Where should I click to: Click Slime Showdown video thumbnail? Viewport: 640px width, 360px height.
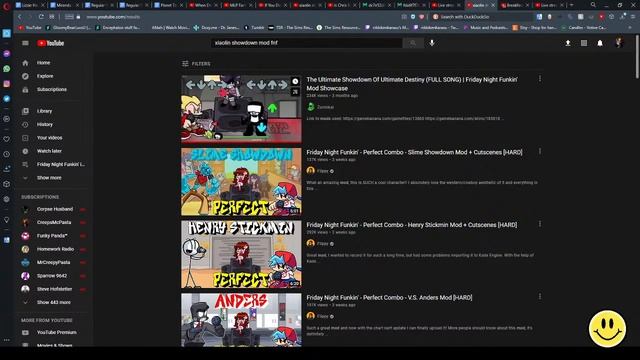click(242, 182)
